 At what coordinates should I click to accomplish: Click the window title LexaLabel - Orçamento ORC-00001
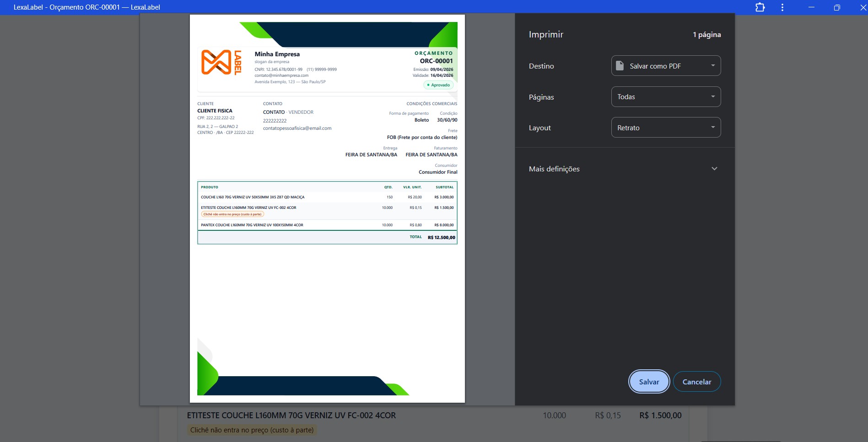point(87,7)
